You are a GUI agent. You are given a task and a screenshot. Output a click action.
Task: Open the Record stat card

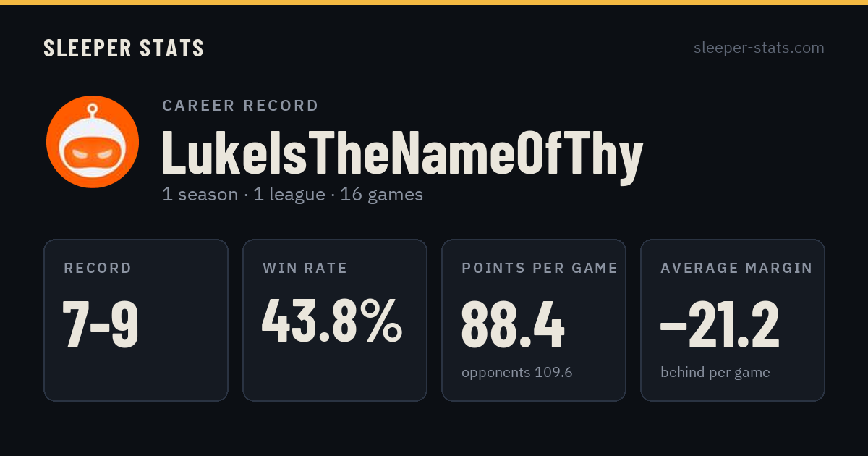click(136, 320)
